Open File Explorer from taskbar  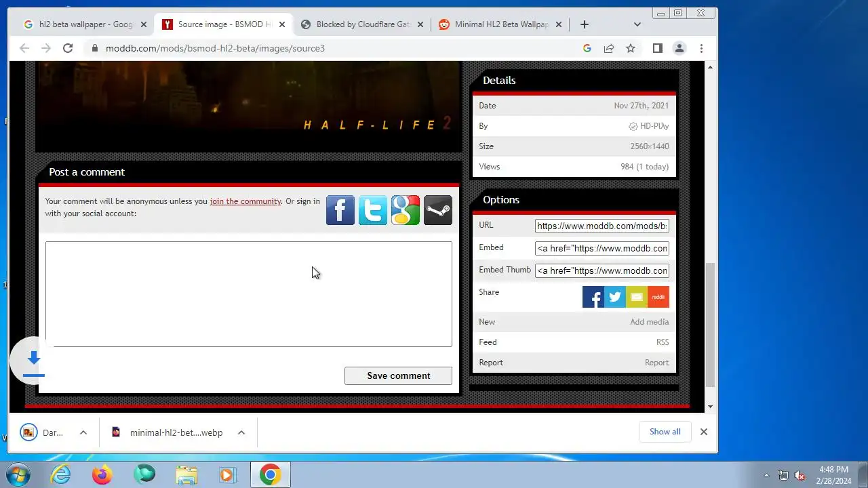(186, 474)
